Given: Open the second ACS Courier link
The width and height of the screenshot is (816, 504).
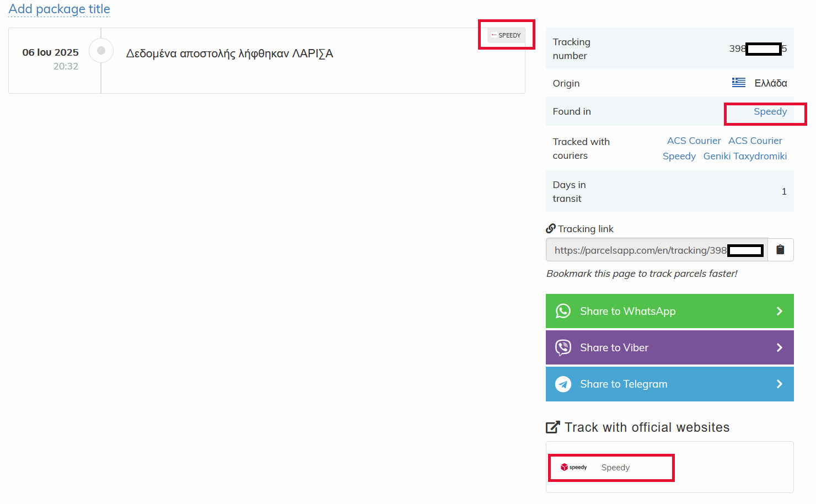Looking at the screenshot, I should [755, 141].
